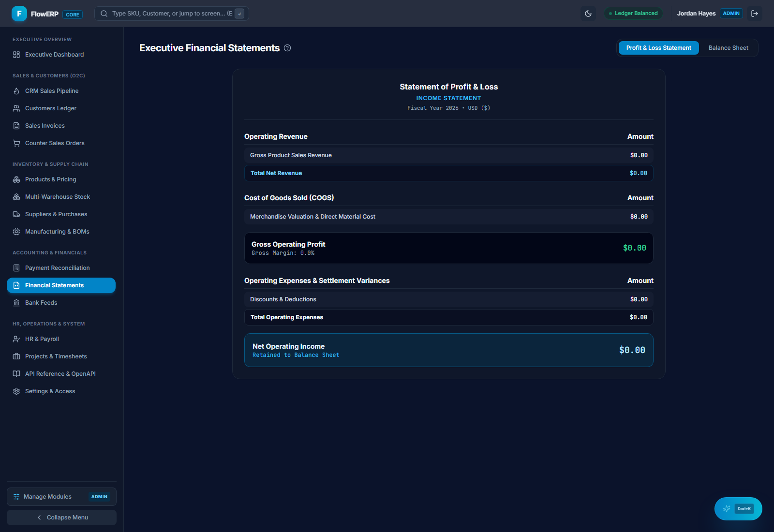This screenshot has width=774, height=532.
Task: Open help icon next to Executive Financial Statements
Action: tap(287, 48)
